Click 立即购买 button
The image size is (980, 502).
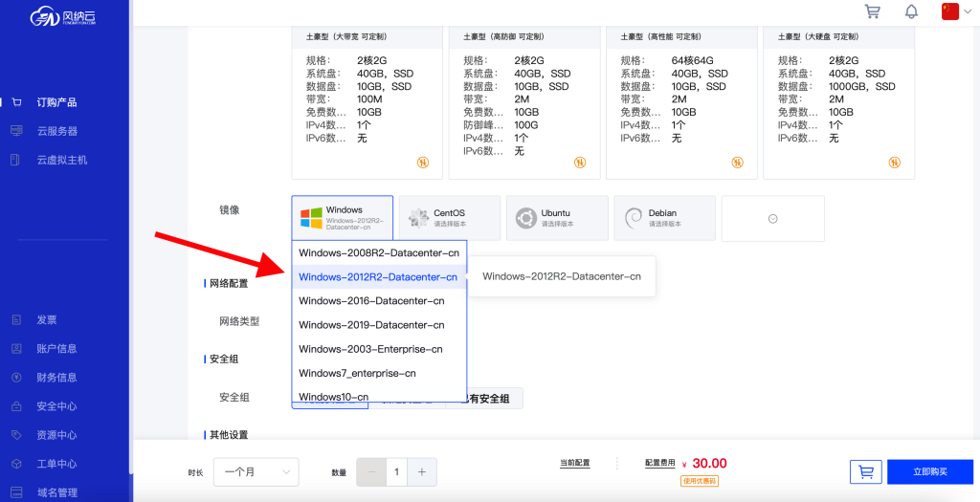930,472
